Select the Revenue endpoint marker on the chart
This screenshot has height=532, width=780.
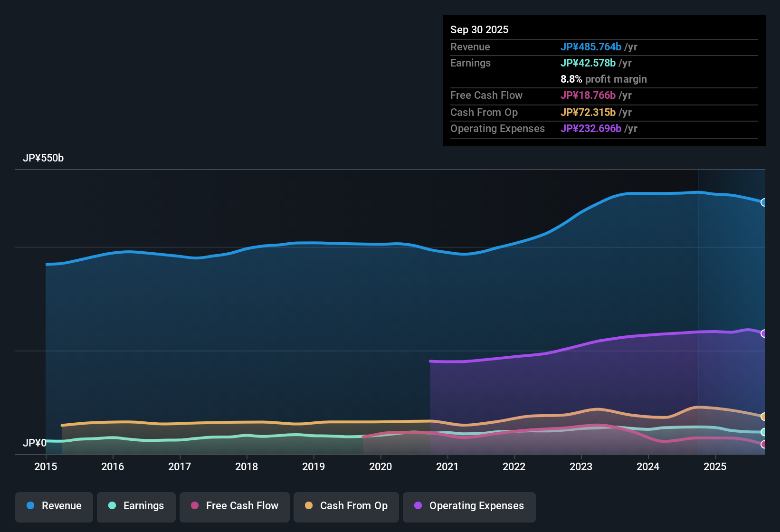[764, 203]
